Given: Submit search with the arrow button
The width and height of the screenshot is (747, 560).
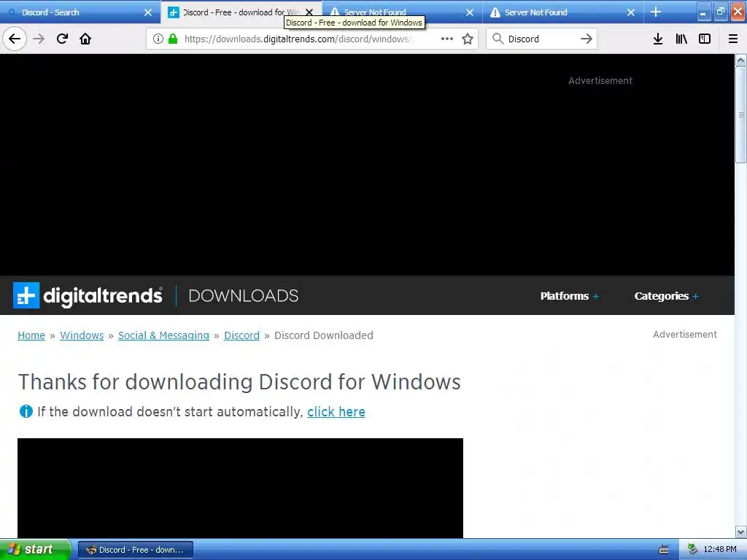Looking at the screenshot, I should coord(587,39).
